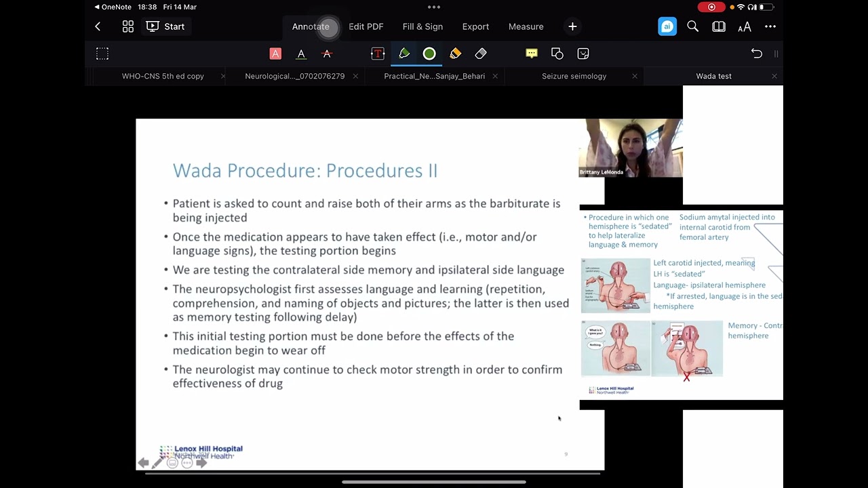Image resolution: width=868 pixels, height=488 pixels.
Task: Click the Wada Procedure: Procedures II heading
Action: coord(305,170)
